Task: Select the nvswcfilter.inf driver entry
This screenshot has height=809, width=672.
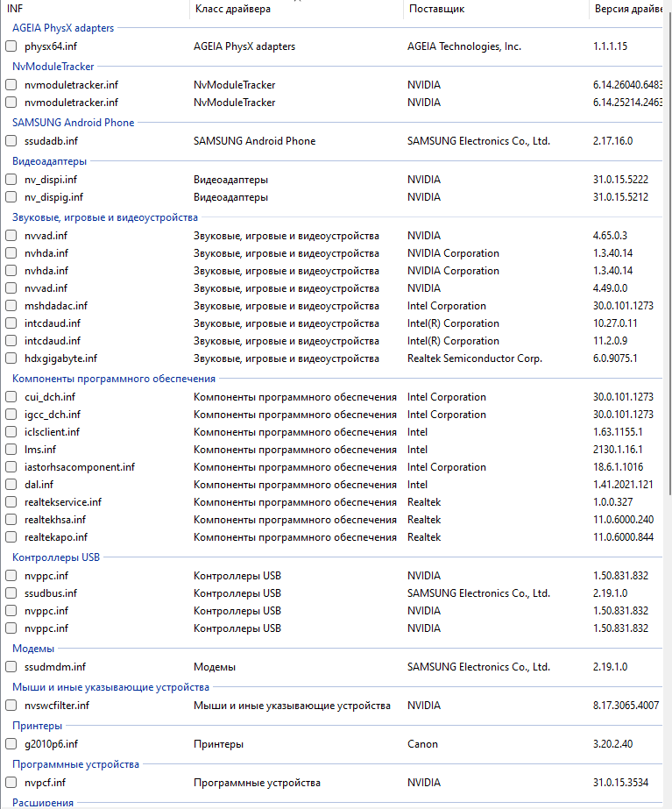Action: 57,706
